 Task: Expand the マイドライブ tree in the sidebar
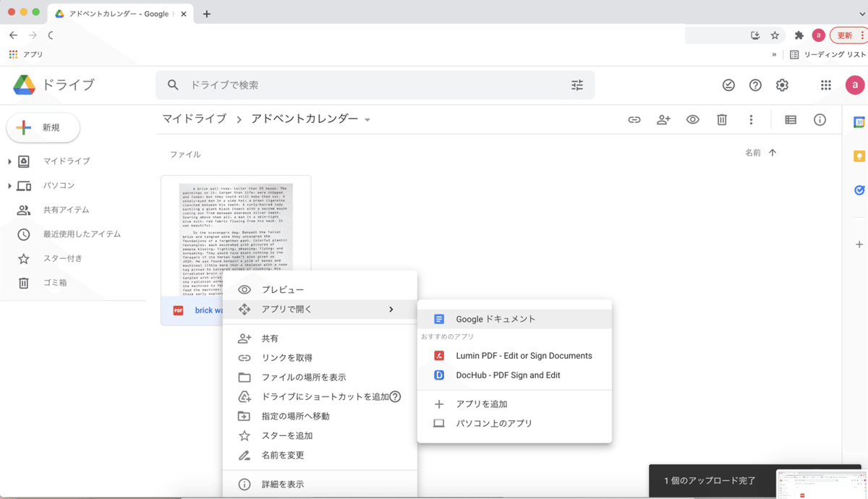tap(8, 161)
